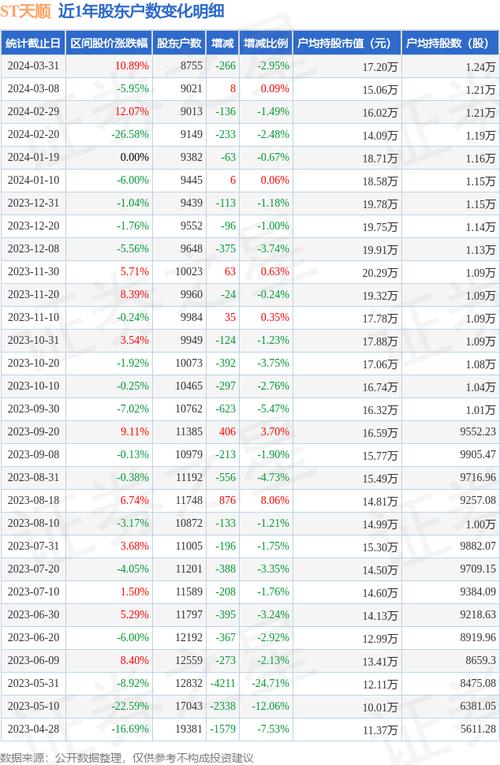
Task: Click the 增减比例 column header
Action: pos(266,43)
